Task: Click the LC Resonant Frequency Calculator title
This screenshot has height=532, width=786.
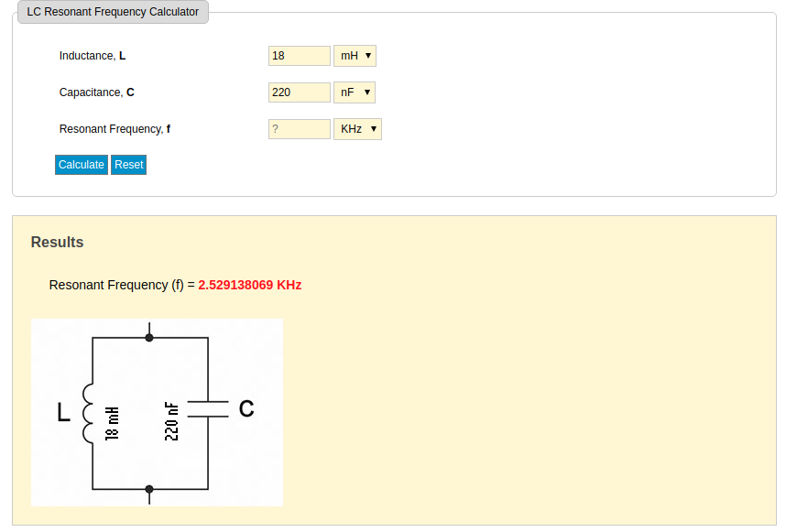Action: coord(113,12)
